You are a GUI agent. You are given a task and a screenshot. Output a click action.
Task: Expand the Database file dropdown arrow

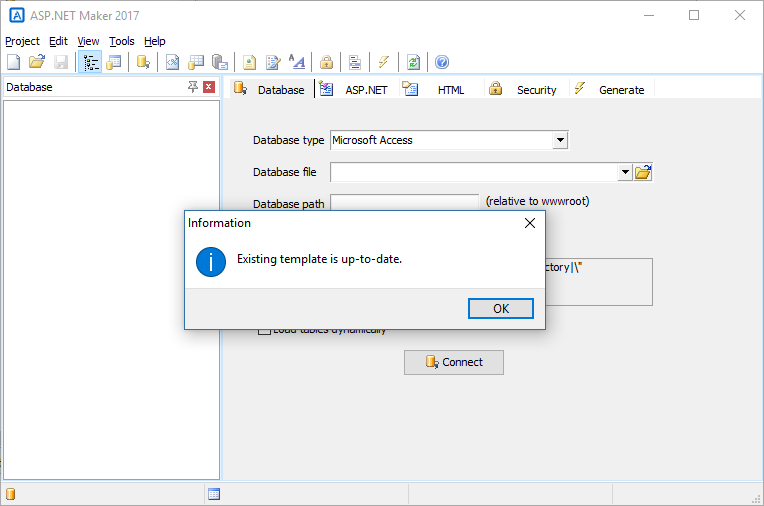[x=625, y=172]
